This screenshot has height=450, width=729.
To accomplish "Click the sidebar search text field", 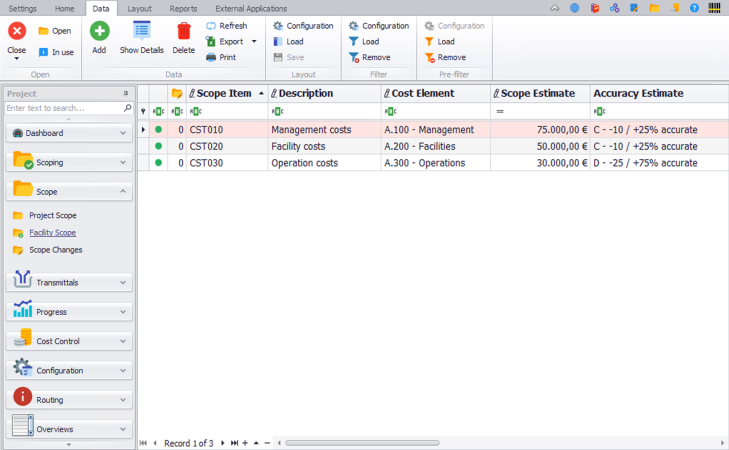I will [63, 108].
